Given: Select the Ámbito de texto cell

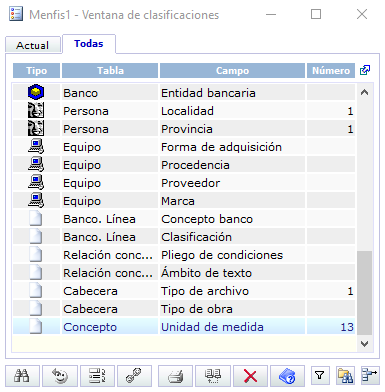Looking at the screenshot, I should coord(232,273).
